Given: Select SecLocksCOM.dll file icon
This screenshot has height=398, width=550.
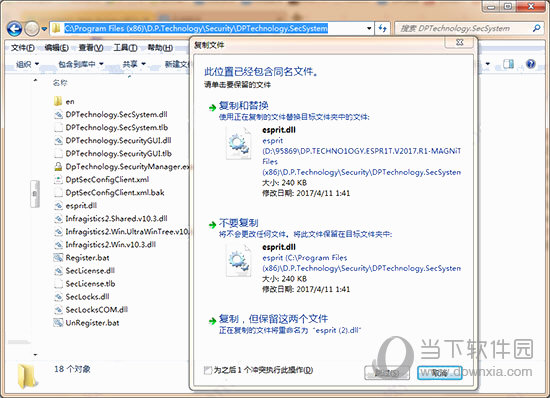Looking at the screenshot, I should click(x=58, y=310).
